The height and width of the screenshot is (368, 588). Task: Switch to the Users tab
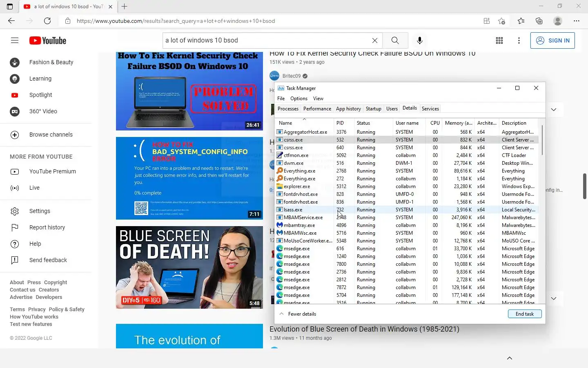click(392, 109)
